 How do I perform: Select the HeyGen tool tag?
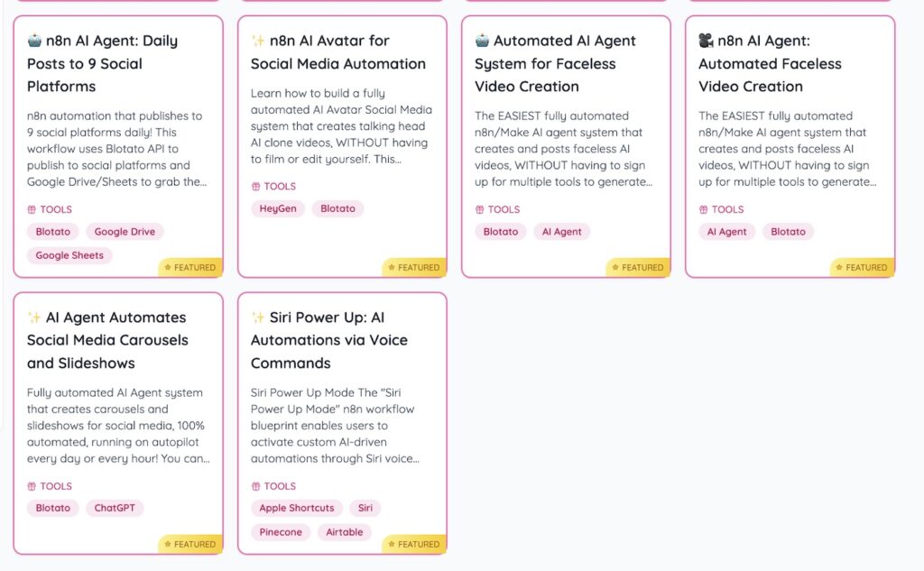tap(278, 208)
